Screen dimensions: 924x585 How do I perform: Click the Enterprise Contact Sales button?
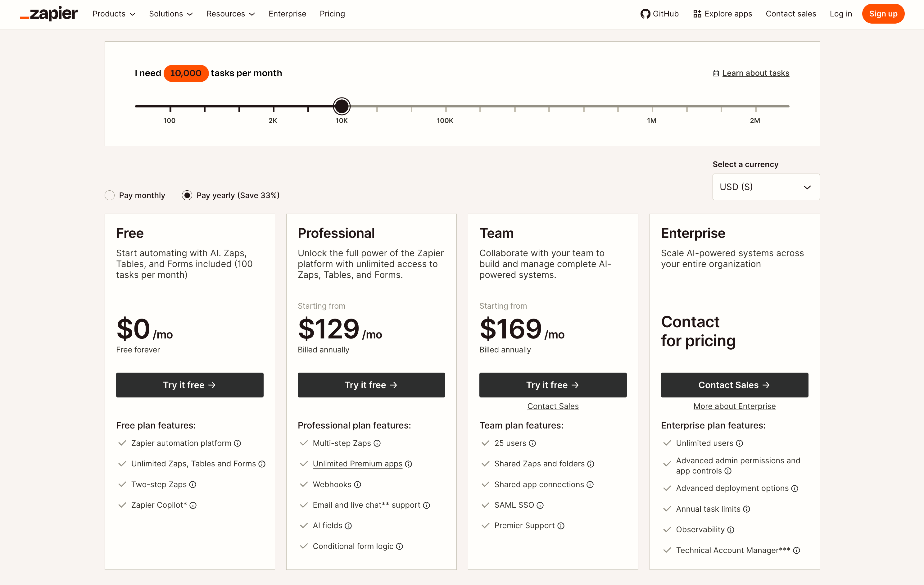pos(734,385)
